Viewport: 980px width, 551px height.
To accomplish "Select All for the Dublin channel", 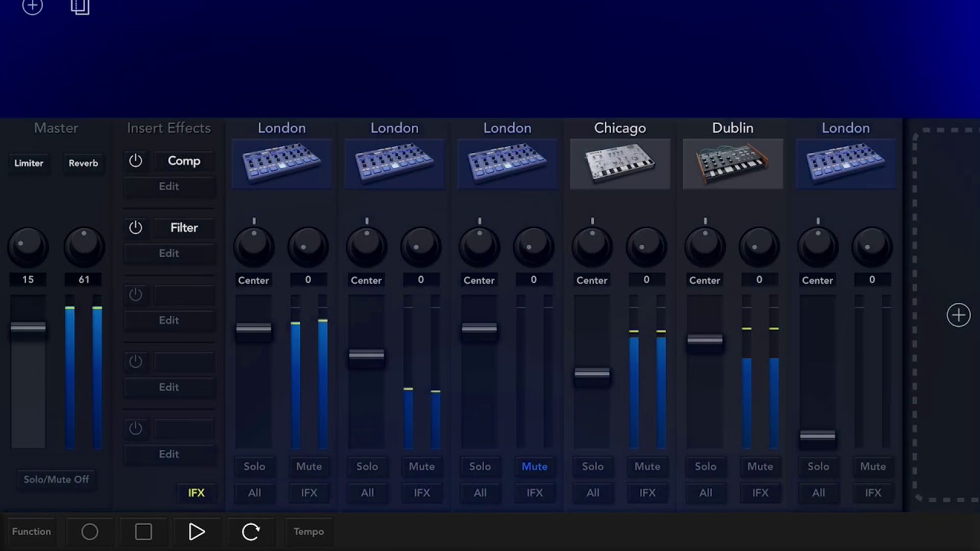I will click(705, 493).
